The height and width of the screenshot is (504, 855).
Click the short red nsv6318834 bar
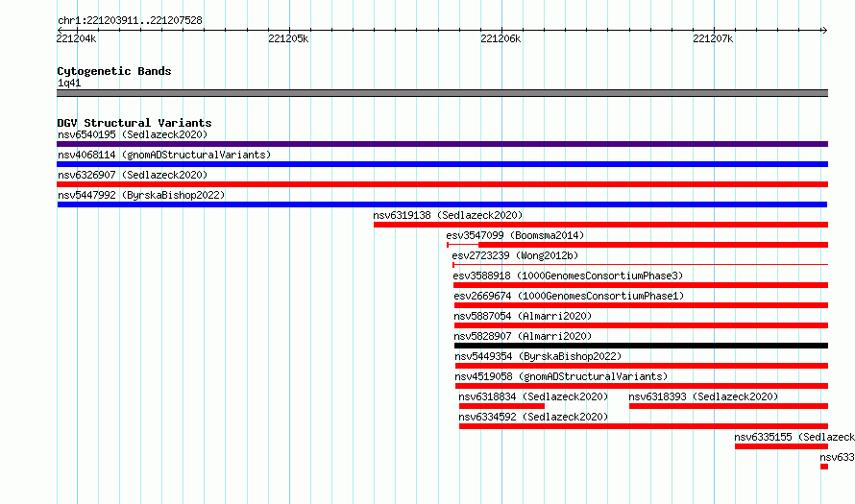[x=501, y=406]
